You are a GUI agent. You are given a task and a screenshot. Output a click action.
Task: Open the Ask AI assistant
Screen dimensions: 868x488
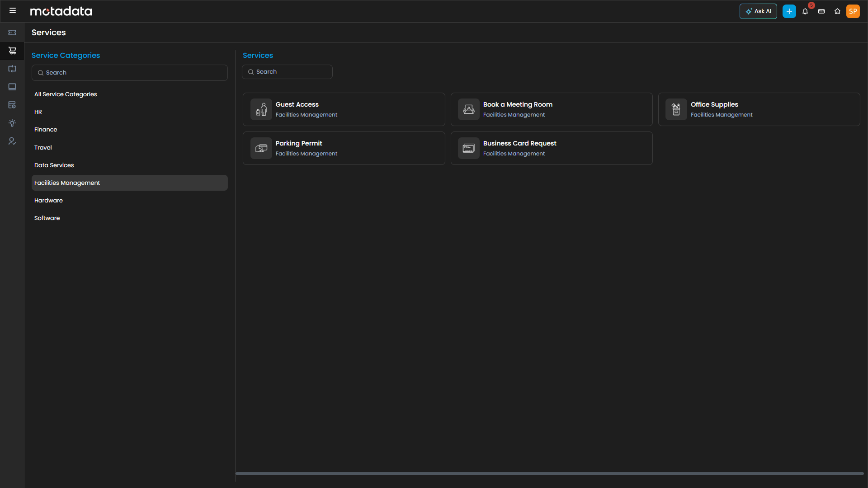click(758, 11)
